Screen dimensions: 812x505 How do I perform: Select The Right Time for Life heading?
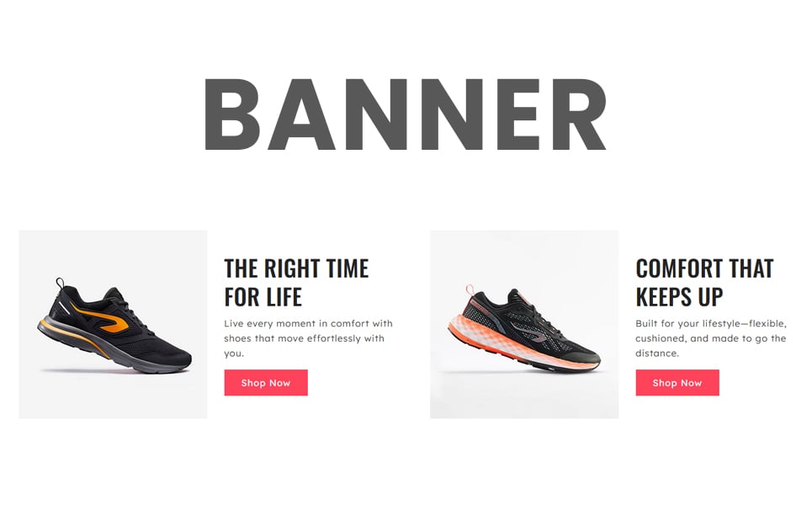point(296,283)
